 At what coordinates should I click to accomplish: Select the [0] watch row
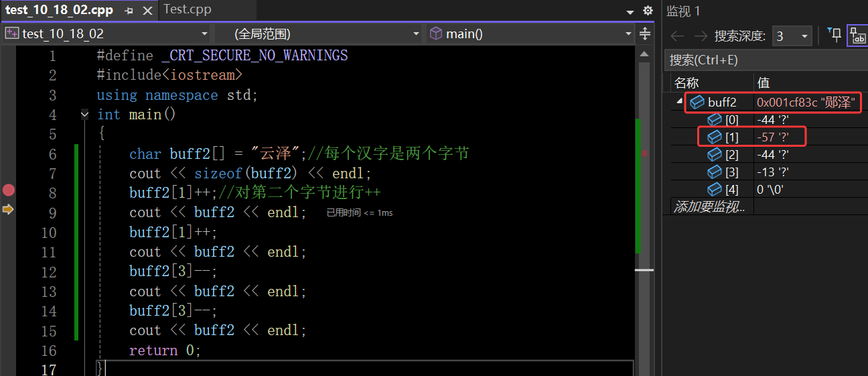769,120
